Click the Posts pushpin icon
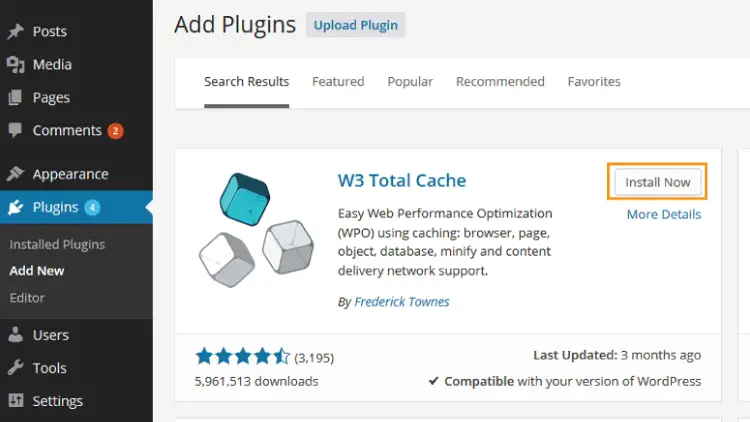 point(15,31)
